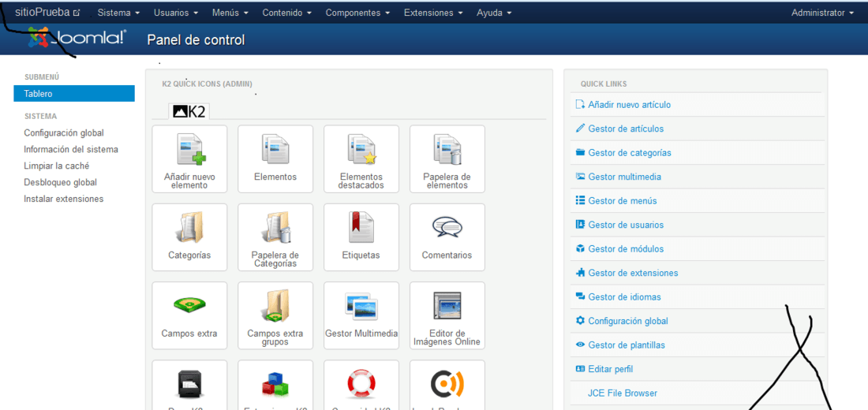Image resolution: width=868 pixels, height=410 pixels.
Task: Open the Gestor multimedia quick link
Action: tap(624, 177)
